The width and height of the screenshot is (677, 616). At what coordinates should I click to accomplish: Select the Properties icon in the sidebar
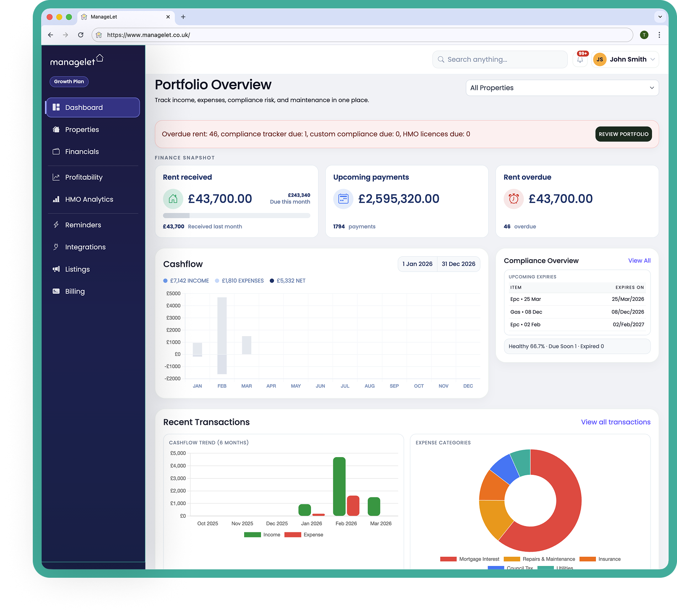56,129
